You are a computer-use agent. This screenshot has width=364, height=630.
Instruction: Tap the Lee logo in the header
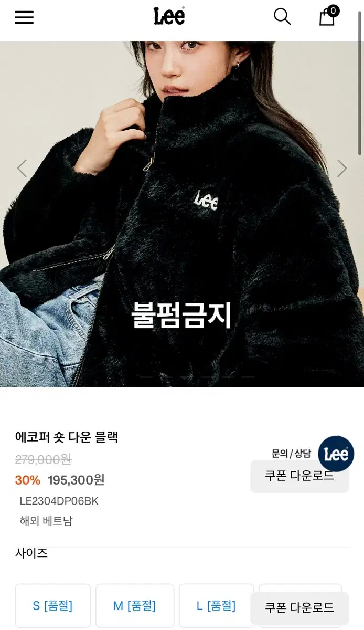169,16
